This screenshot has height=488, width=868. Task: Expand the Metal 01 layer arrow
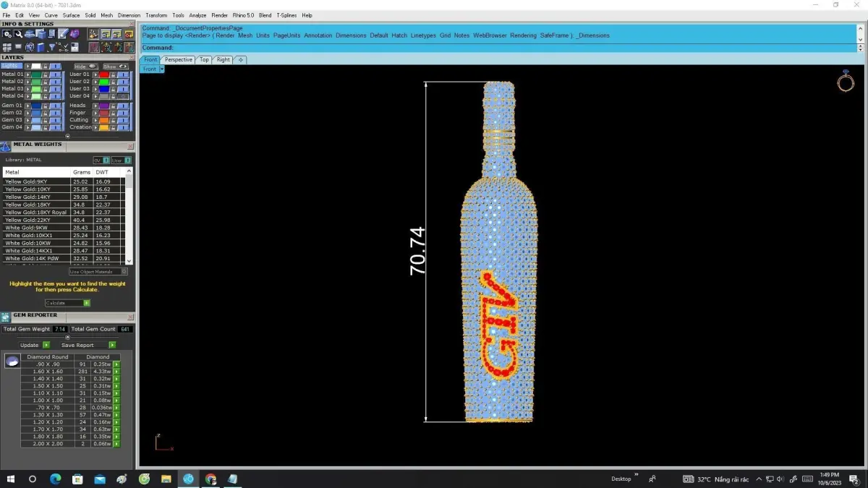(x=27, y=74)
